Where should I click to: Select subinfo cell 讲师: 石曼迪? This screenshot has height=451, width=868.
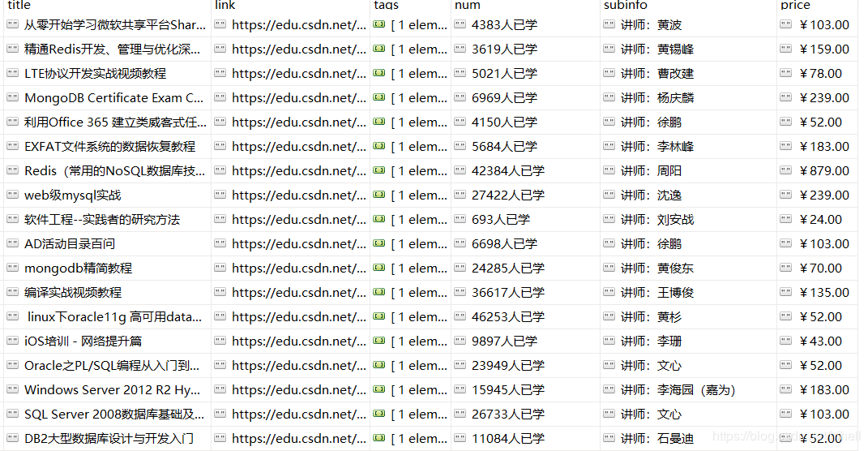(x=689, y=439)
